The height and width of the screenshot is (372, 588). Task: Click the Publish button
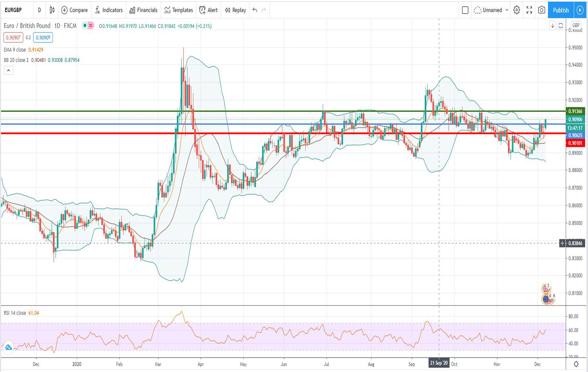560,10
